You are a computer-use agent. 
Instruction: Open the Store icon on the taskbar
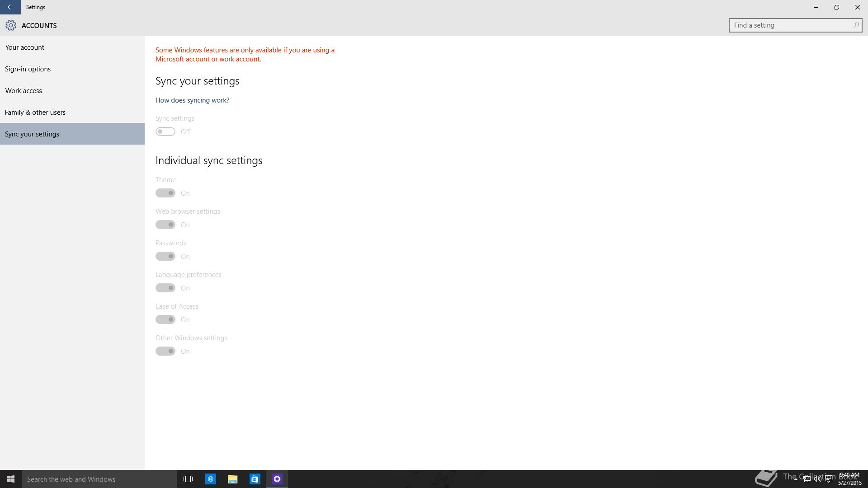click(x=255, y=479)
